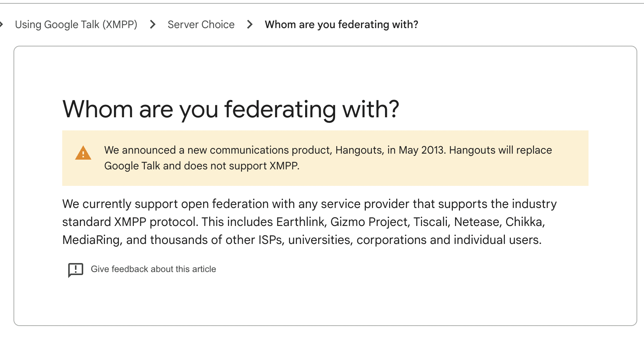The width and height of the screenshot is (644, 338).
Task: Click the chevron before Server Choice breadcrumb
Action: [x=153, y=25]
